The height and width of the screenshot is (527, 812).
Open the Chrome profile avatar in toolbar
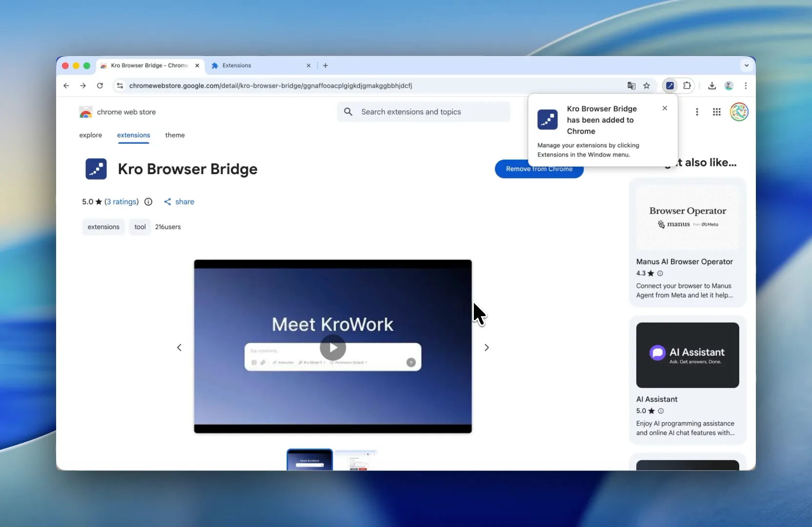(729, 85)
